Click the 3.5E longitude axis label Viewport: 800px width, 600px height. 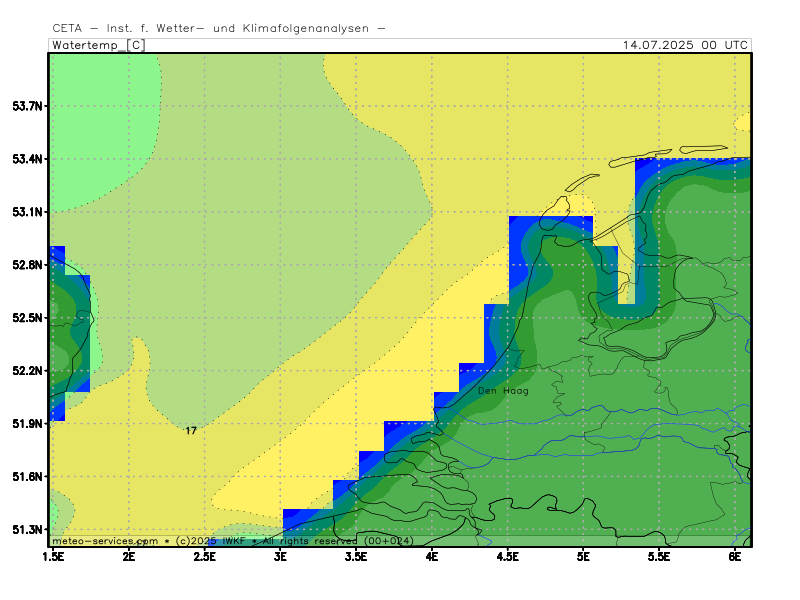tap(356, 557)
